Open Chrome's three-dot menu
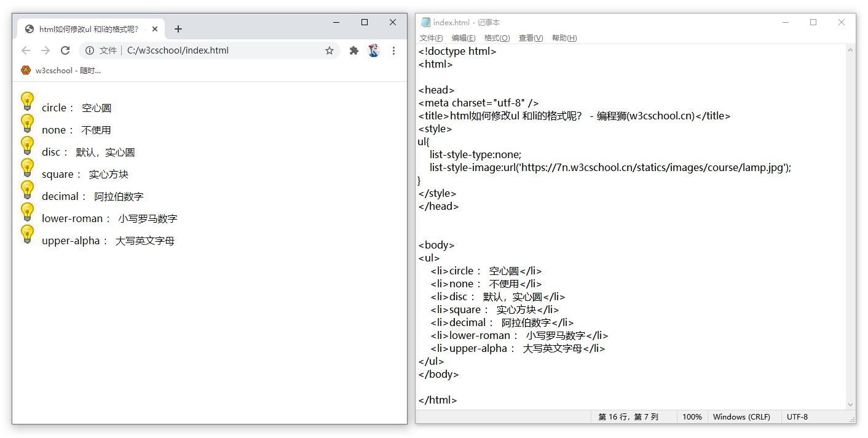Image resolution: width=868 pixels, height=438 pixels. [394, 50]
